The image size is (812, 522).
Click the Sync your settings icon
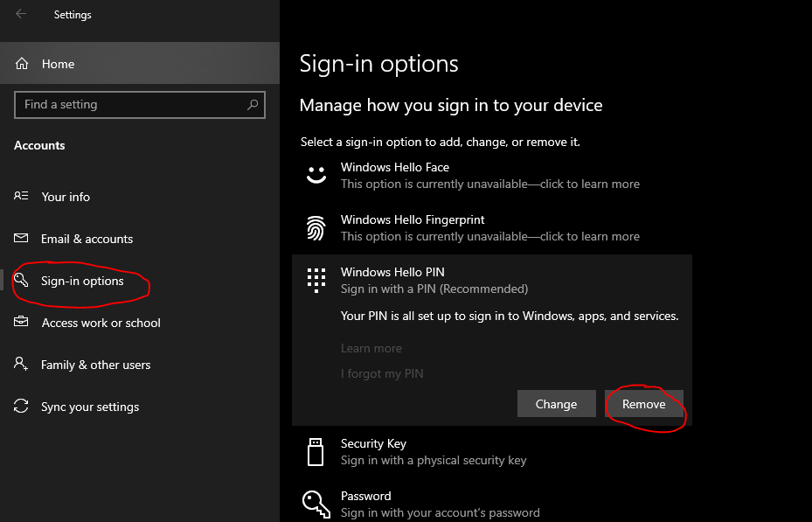click(21, 406)
